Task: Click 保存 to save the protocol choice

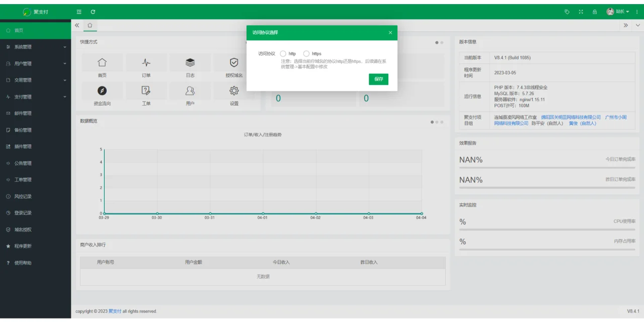Action: [x=378, y=79]
